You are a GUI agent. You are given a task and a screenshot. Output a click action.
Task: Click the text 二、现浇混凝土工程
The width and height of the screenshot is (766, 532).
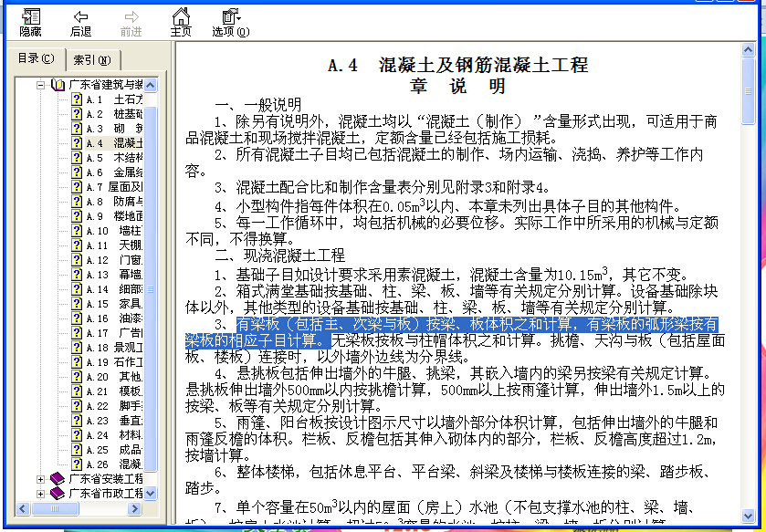[280, 256]
